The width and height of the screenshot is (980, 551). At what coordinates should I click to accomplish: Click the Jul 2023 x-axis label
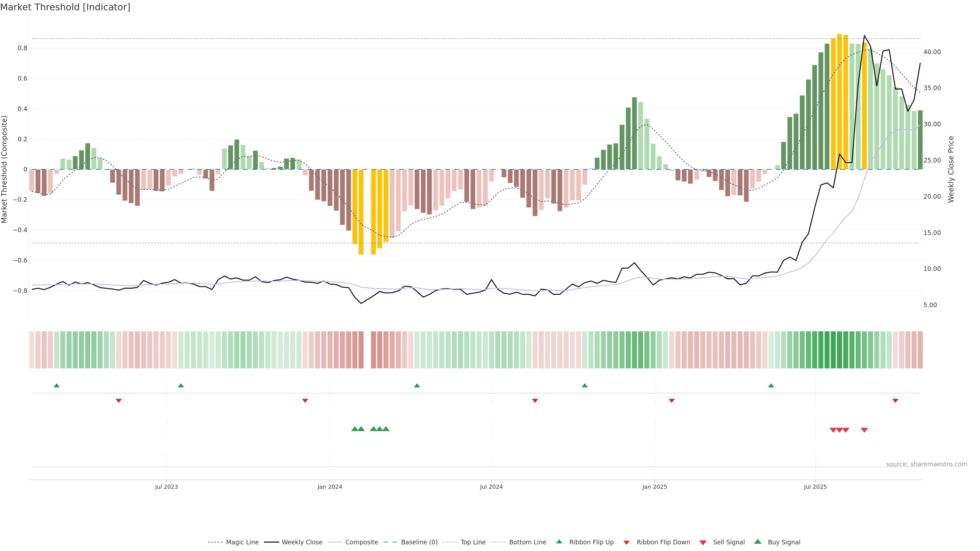[x=166, y=487]
